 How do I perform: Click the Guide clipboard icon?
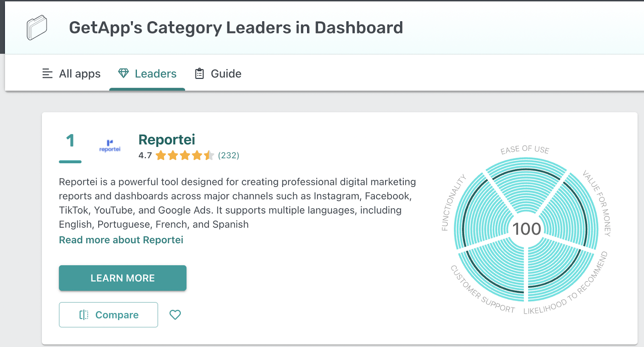[199, 74]
